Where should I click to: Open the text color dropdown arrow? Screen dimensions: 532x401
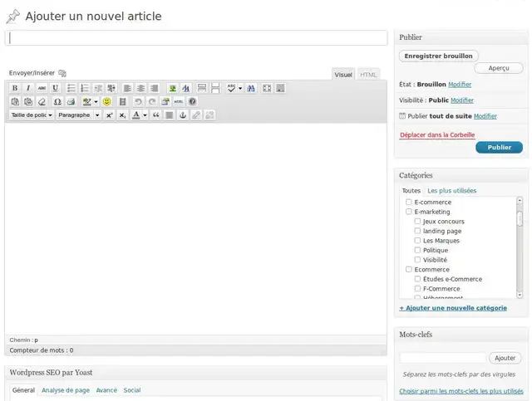click(x=145, y=115)
